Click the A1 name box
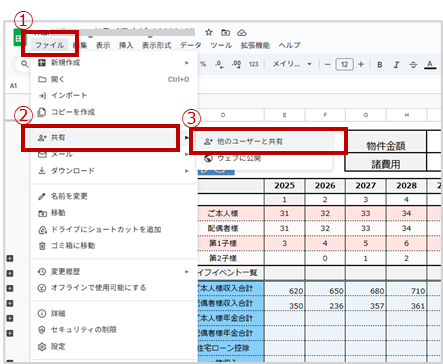 coord(13,86)
